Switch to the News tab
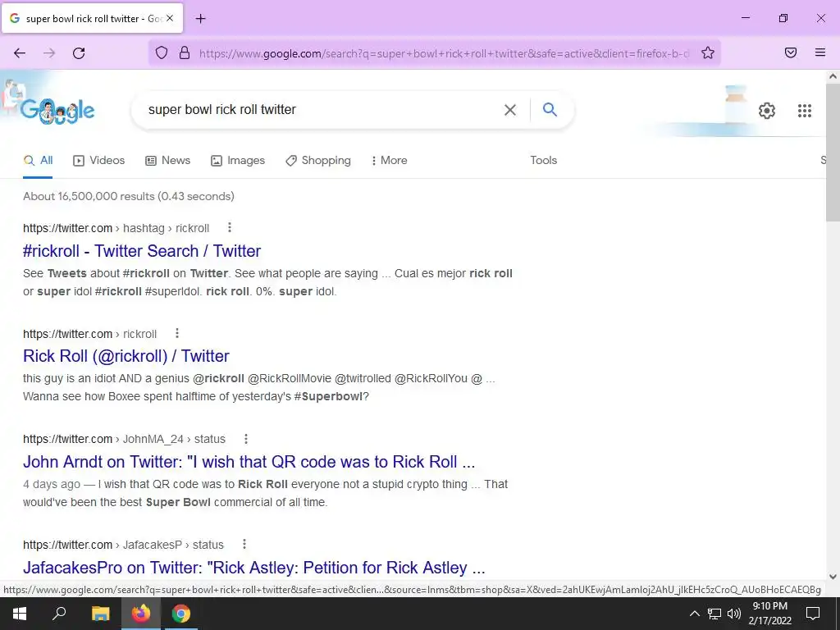840x630 pixels. (x=167, y=160)
